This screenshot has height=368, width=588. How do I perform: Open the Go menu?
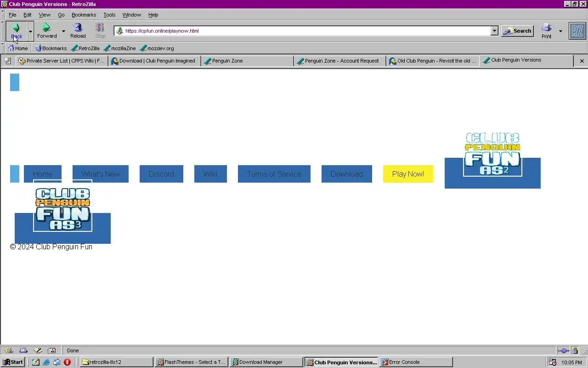61,15
